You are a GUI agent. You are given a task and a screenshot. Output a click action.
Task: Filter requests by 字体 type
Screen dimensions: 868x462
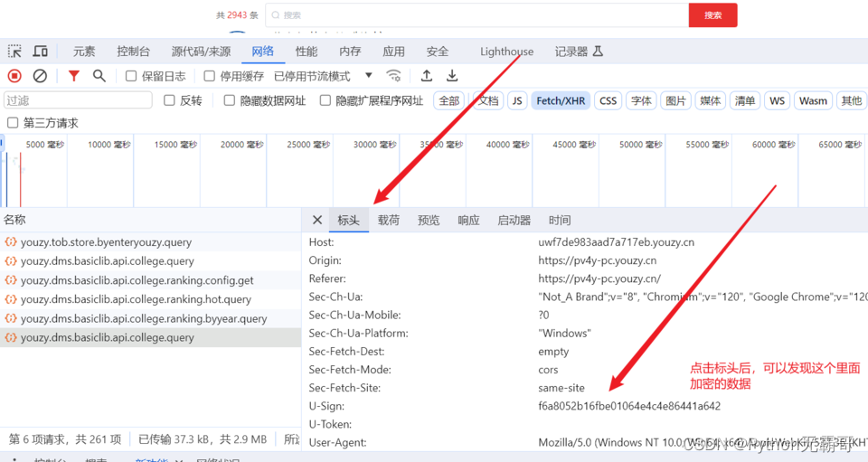641,100
